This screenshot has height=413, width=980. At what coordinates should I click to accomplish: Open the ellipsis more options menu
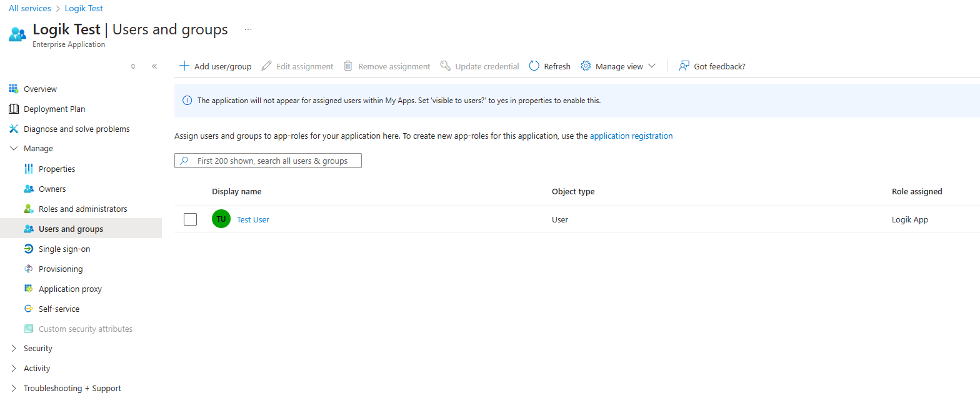pyautogui.click(x=248, y=29)
